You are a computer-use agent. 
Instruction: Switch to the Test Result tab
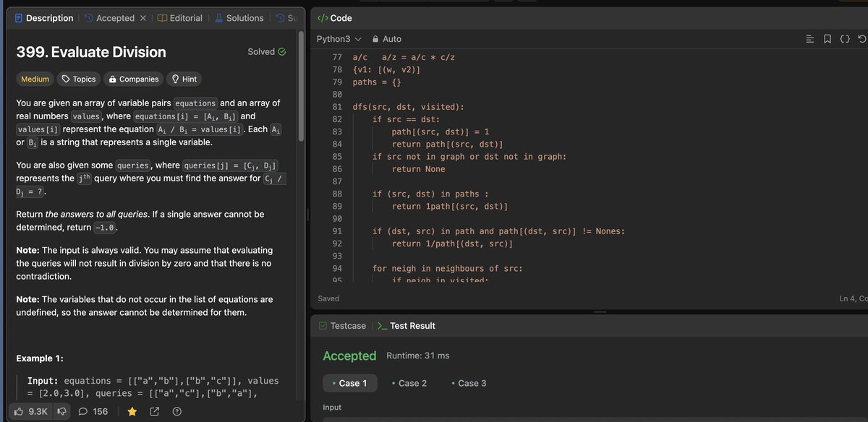pyautogui.click(x=407, y=326)
